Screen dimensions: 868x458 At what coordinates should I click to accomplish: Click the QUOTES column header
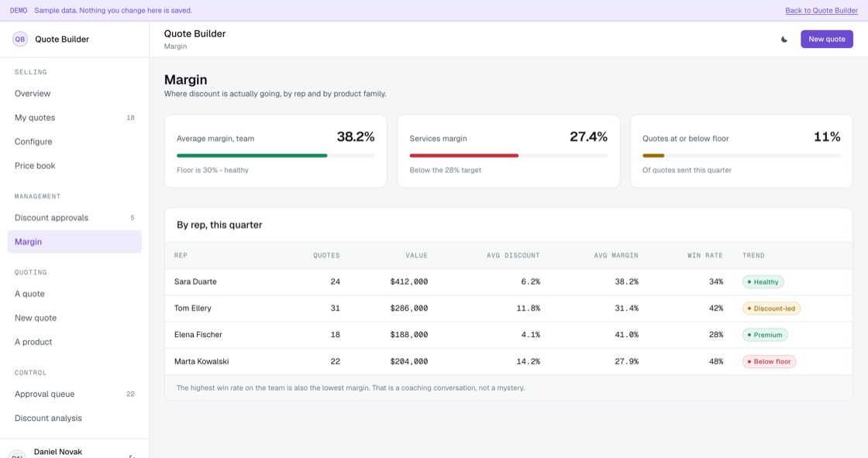click(x=326, y=255)
